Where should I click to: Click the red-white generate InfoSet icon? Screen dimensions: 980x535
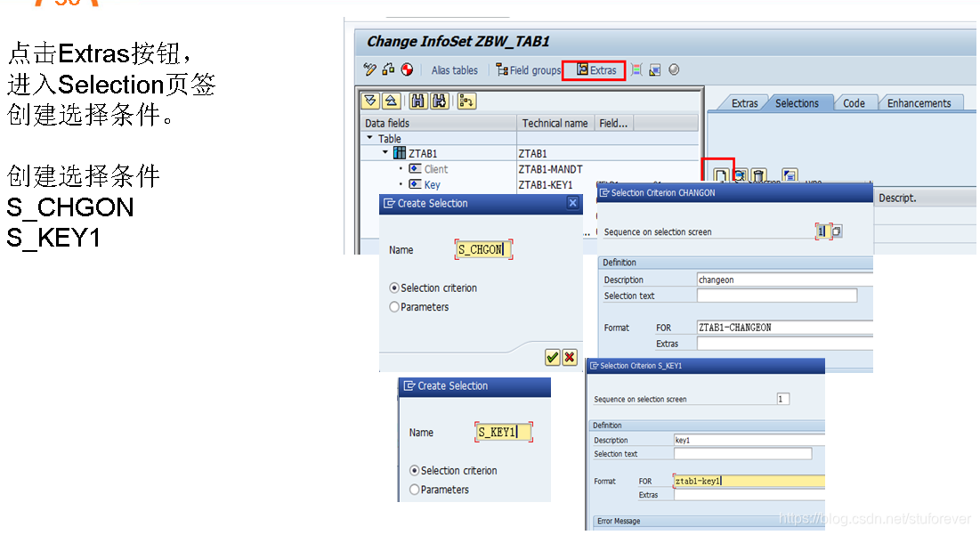pos(407,69)
